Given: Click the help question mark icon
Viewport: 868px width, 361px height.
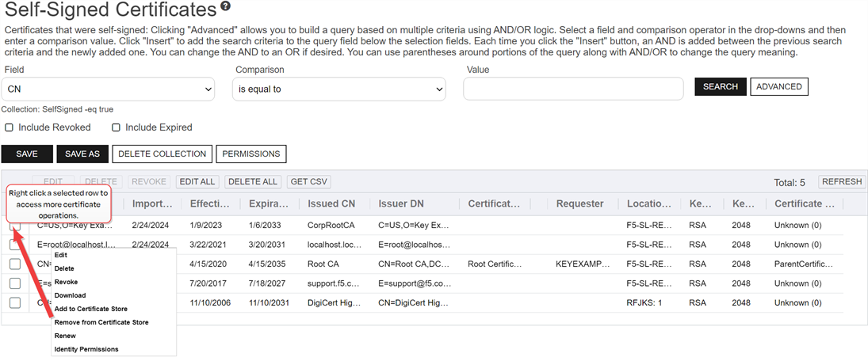Looking at the screenshot, I should point(226,7).
